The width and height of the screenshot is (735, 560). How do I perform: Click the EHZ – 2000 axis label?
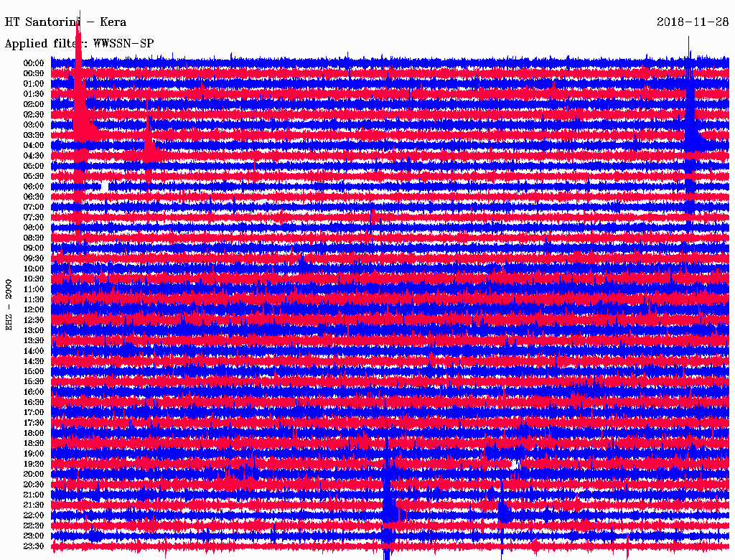9,305
